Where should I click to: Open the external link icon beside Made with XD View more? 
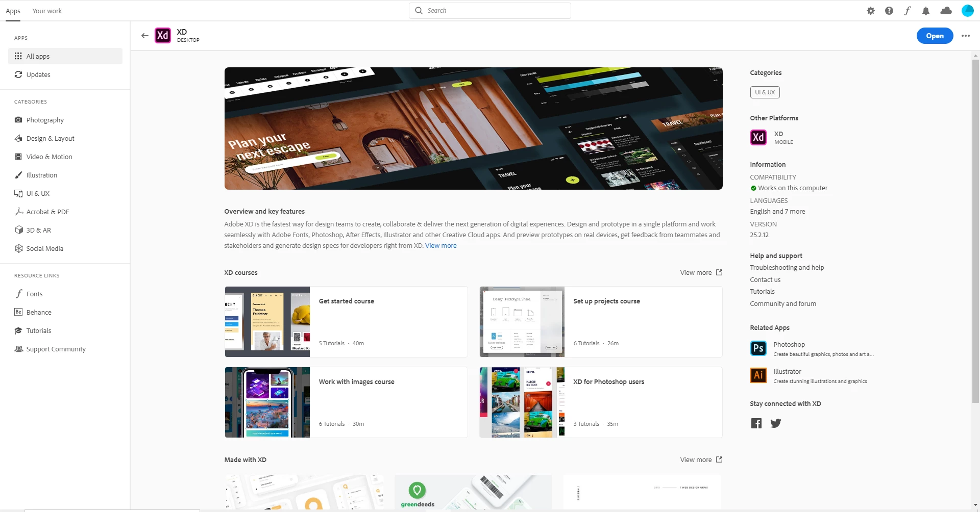pyautogui.click(x=719, y=459)
